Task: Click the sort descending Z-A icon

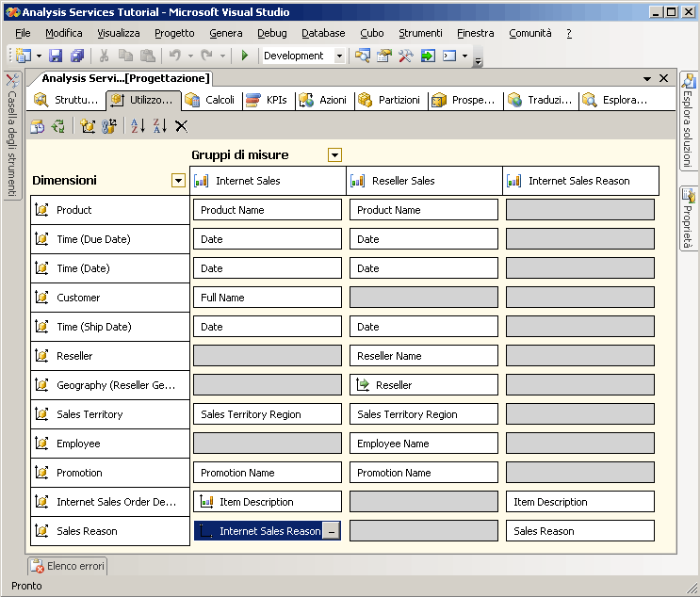Action: click(159, 126)
